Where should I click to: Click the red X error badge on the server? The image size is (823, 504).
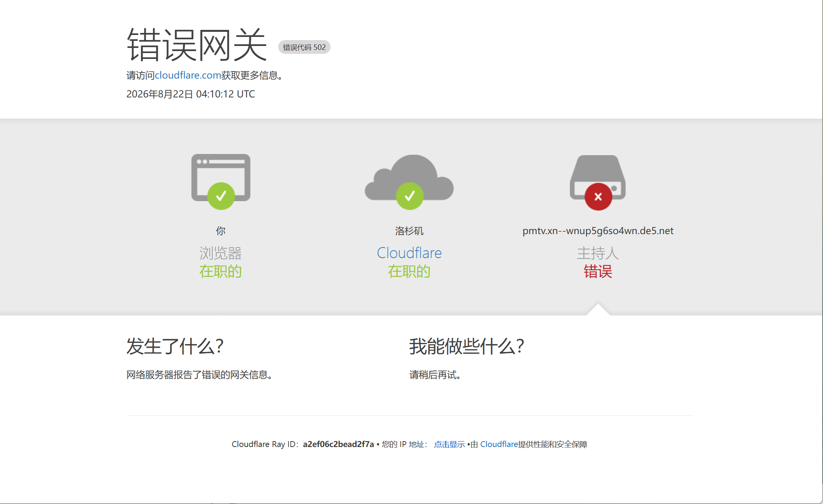click(598, 197)
